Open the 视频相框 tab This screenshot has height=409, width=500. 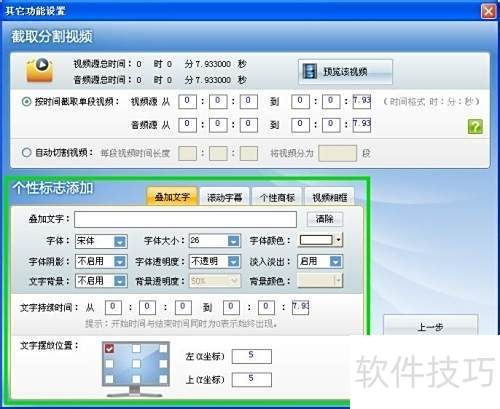coord(329,197)
